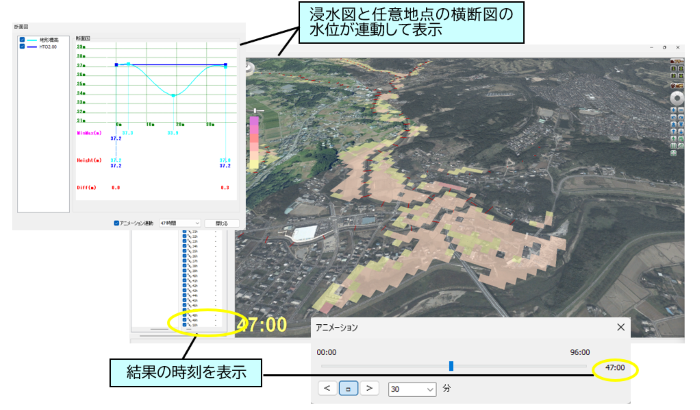The height and width of the screenshot is (410, 700).
Task: Close the アニメーション dialog with X
Action: (x=621, y=327)
